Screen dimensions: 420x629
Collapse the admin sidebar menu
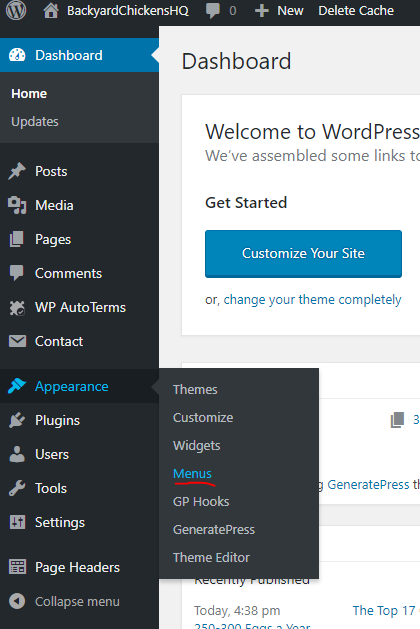[77, 601]
